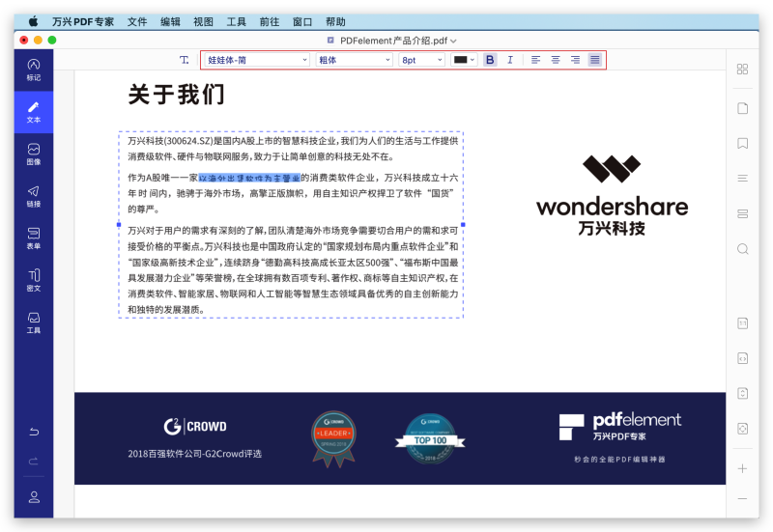Click the fit page view icon
Screen dimensions: 773x532
coord(742,429)
